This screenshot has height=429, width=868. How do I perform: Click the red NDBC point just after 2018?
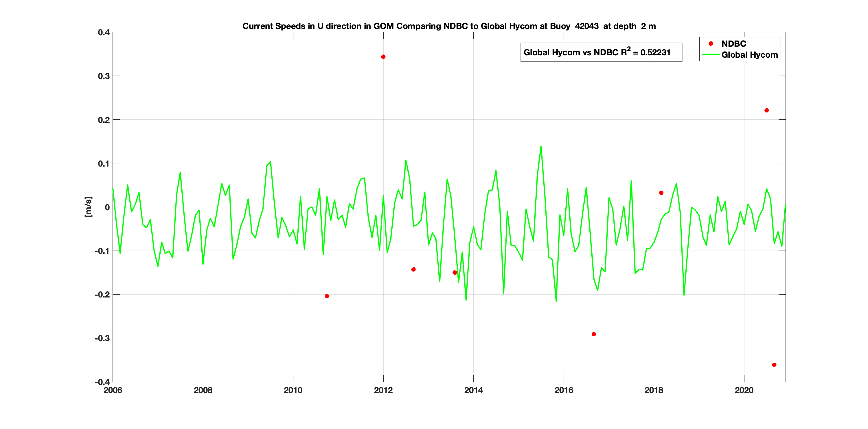661,193
